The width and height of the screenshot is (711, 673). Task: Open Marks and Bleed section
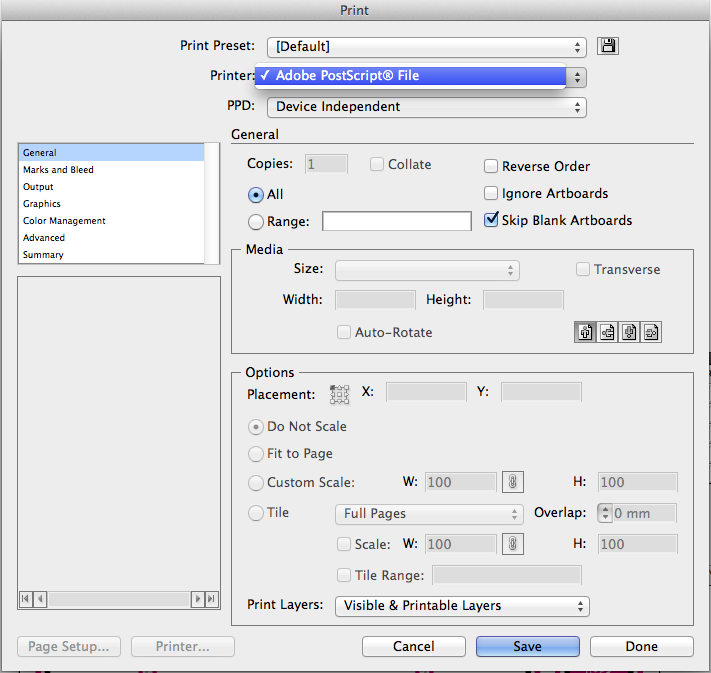click(x=59, y=170)
